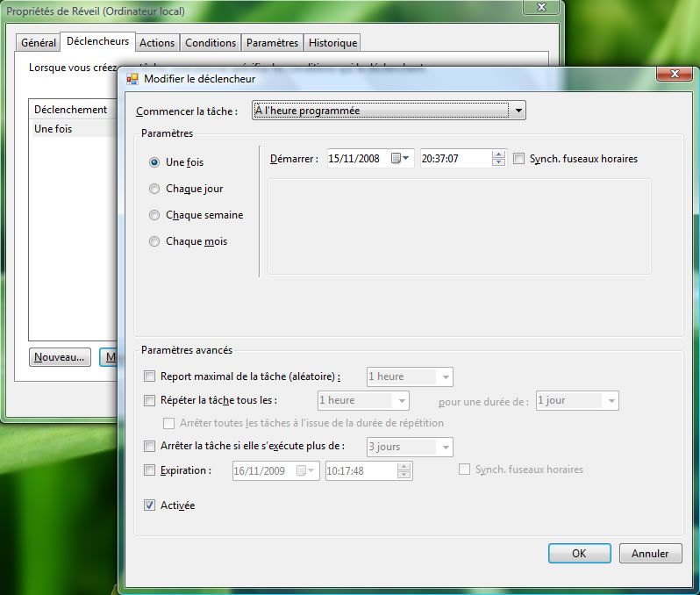700x595 pixels.
Task: Decrease start time with the down spinner
Action: tap(498, 162)
